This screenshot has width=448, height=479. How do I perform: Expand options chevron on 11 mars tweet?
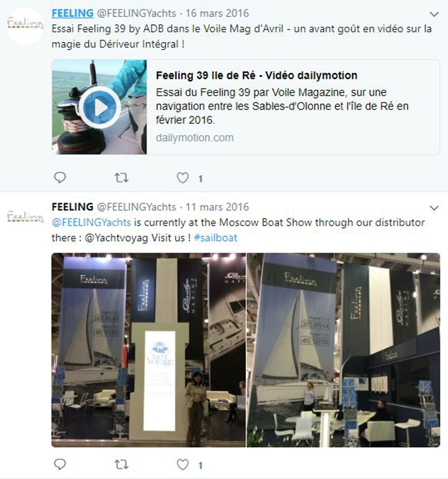[434, 208]
